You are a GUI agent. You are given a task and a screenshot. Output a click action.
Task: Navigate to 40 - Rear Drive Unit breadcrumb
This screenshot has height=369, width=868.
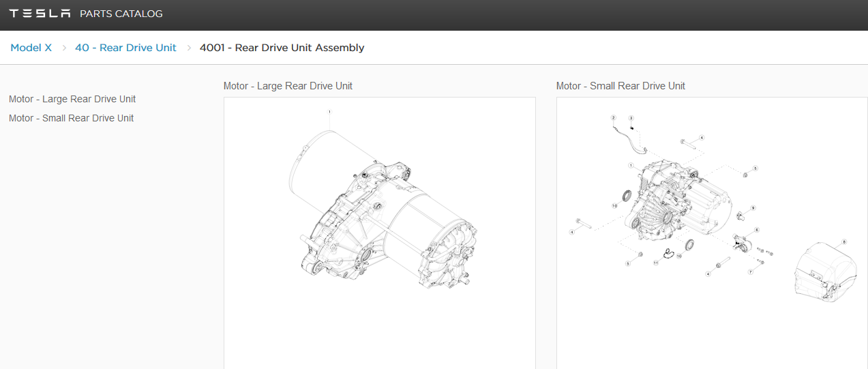pos(125,48)
